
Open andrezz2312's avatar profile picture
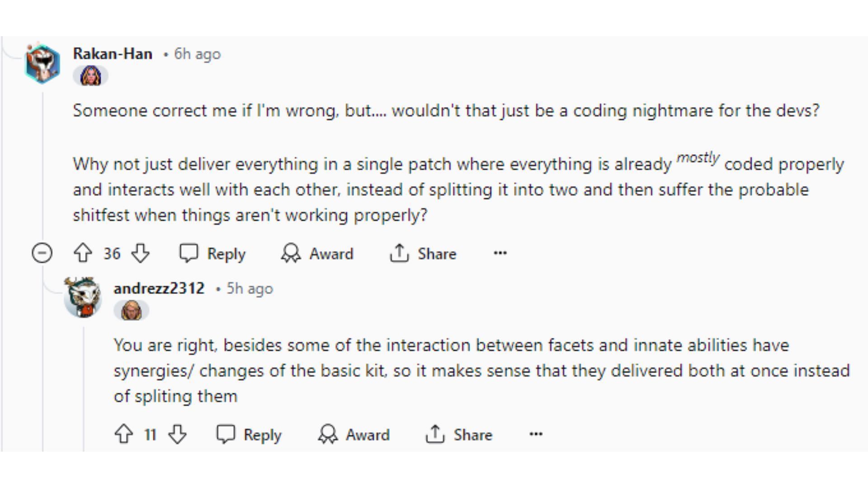coord(83,297)
